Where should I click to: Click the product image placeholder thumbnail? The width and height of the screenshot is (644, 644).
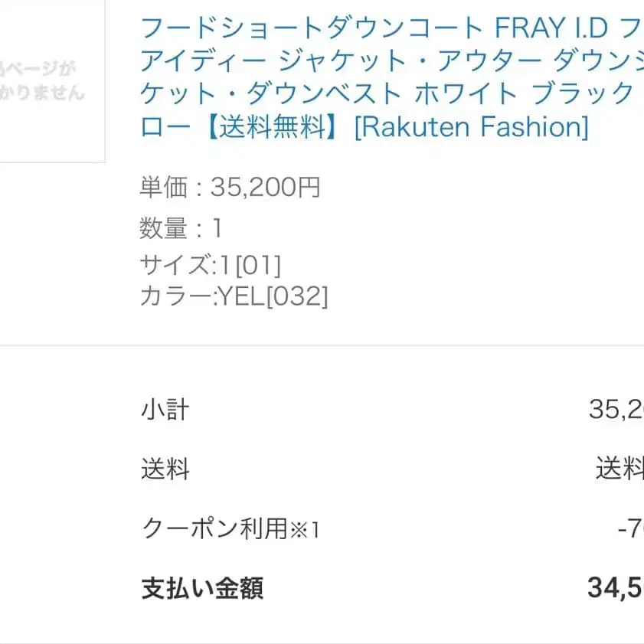click(52, 80)
